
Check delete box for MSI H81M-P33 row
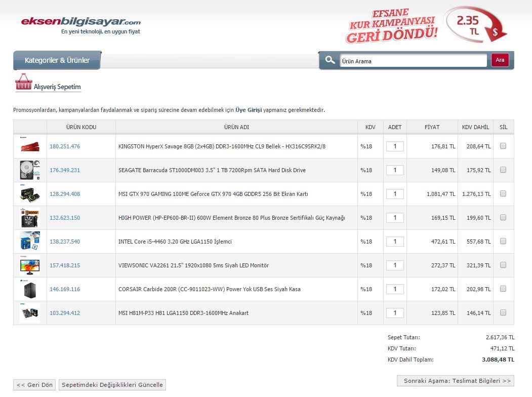503,312
